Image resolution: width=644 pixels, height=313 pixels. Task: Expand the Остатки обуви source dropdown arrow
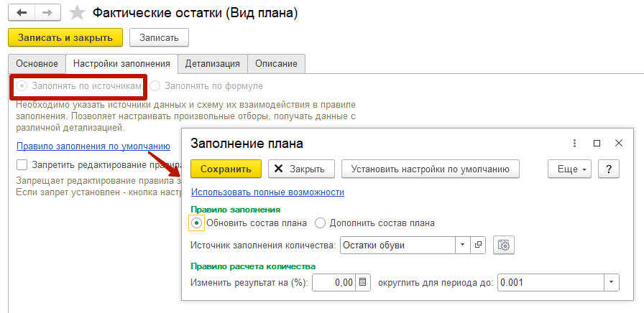click(462, 246)
